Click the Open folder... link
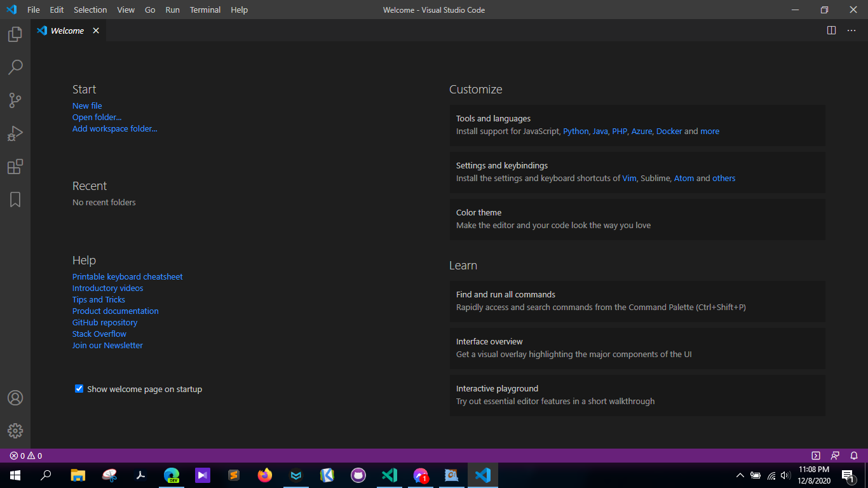Screen dimensions: 868x488 97,117
